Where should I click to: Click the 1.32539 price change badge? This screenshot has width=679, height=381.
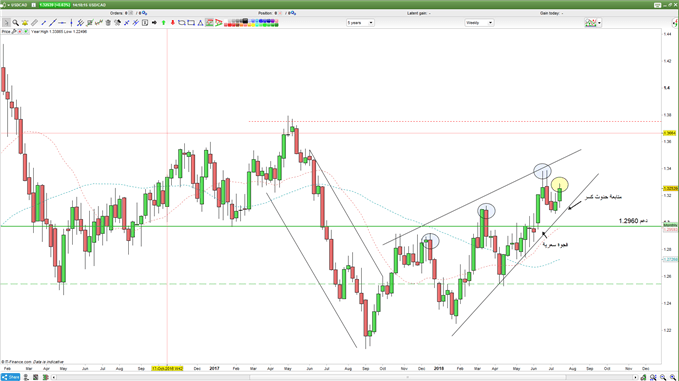point(55,5)
